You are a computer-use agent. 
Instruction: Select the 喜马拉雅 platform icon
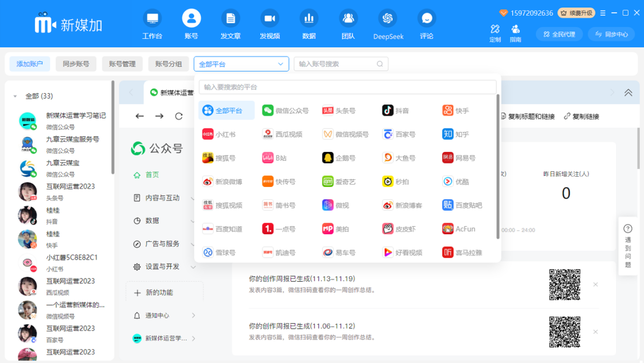coord(463,252)
